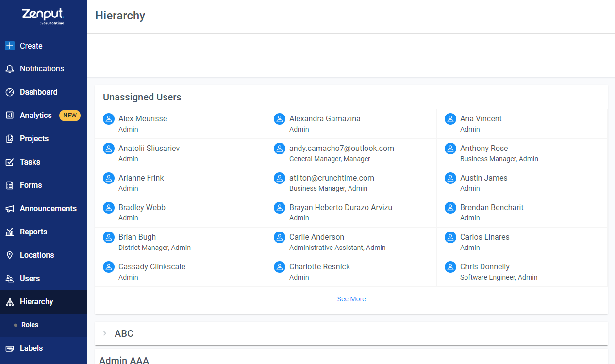Click 'District Manager, Admin' role text

(x=154, y=248)
